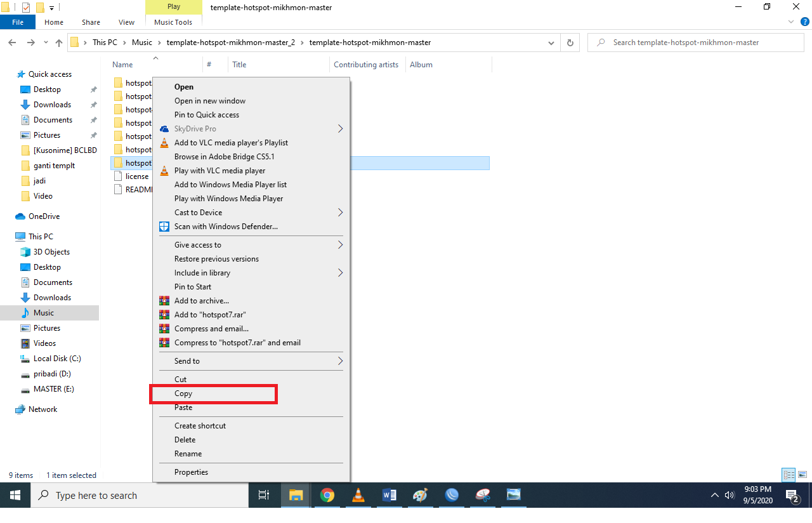The height and width of the screenshot is (523, 812).
Task: Click Music in the address breadcrumb
Action: [142, 43]
